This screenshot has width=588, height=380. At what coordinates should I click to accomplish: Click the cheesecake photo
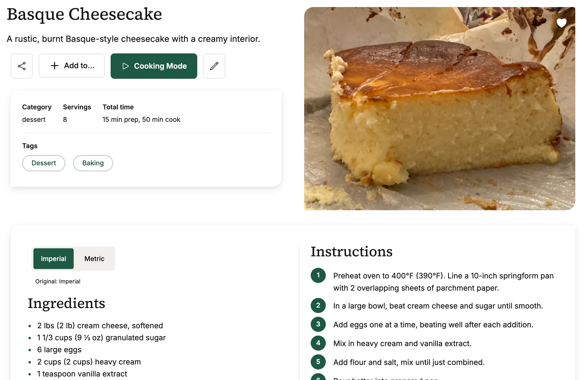click(439, 109)
